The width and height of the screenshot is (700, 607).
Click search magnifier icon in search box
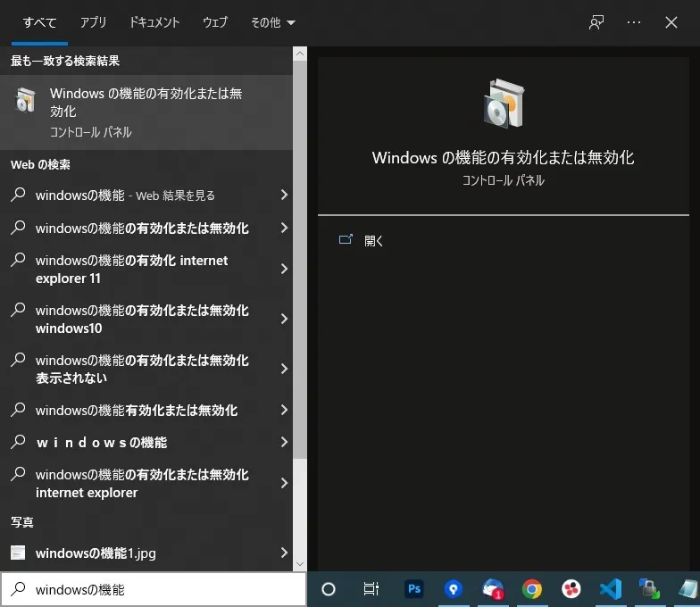18,589
